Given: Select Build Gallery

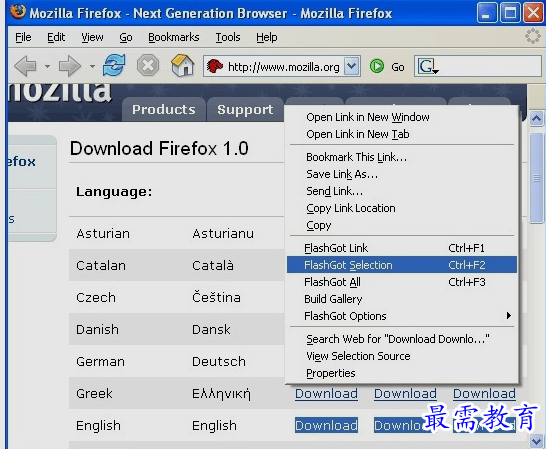Looking at the screenshot, I should (x=401, y=299).
